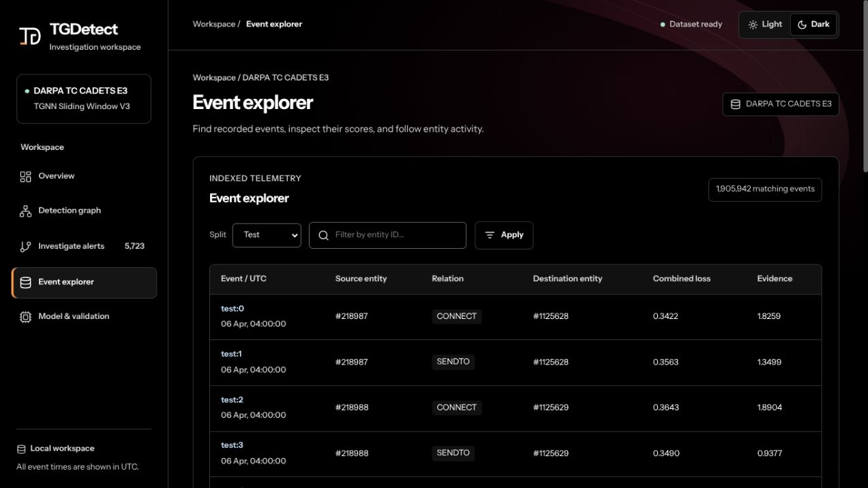
Task: Click evidence value 1.8259
Action: pyautogui.click(x=769, y=317)
